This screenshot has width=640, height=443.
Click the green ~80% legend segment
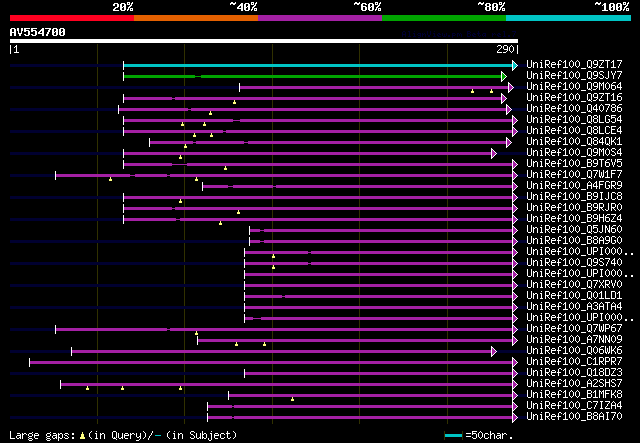pos(444,18)
